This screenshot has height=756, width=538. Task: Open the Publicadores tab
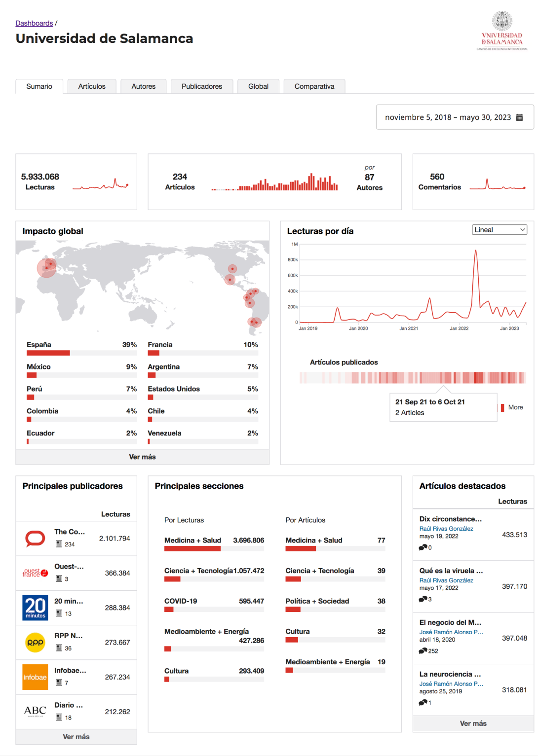click(202, 86)
